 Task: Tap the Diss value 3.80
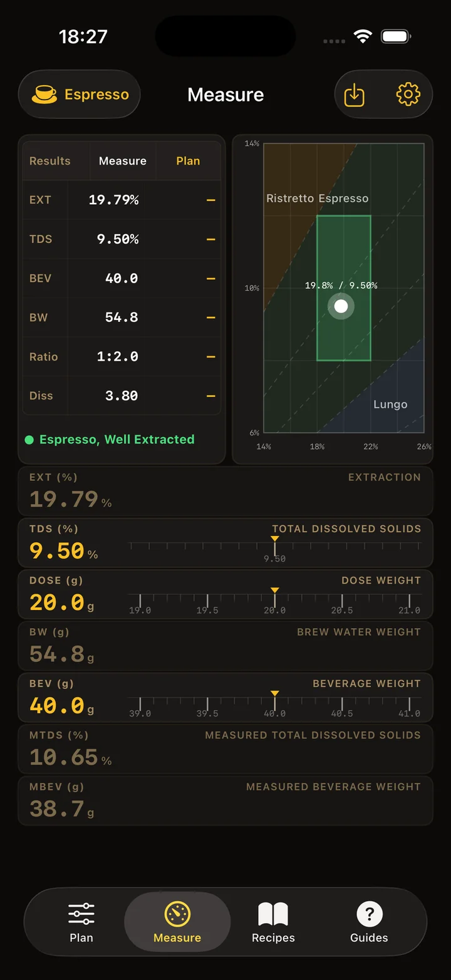pyautogui.click(x=122, y=396)
